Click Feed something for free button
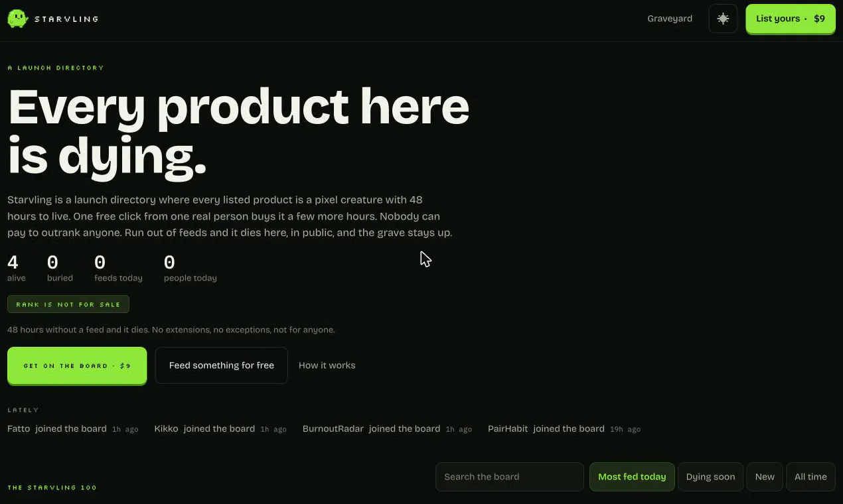This screenshot has height=504, width=843. (x=222, y=365)
